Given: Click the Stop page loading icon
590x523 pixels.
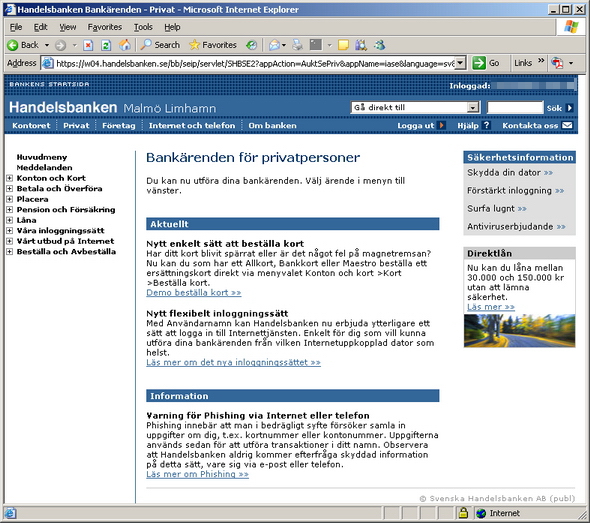Looking at the screenshot, I should 88,45.
